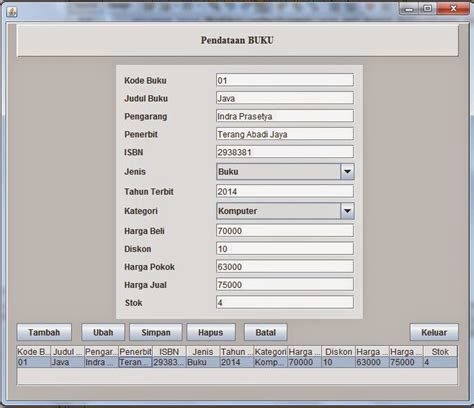Select table cell 'Komp...' in the row
474x408 pixels.
tap(271, 362)
